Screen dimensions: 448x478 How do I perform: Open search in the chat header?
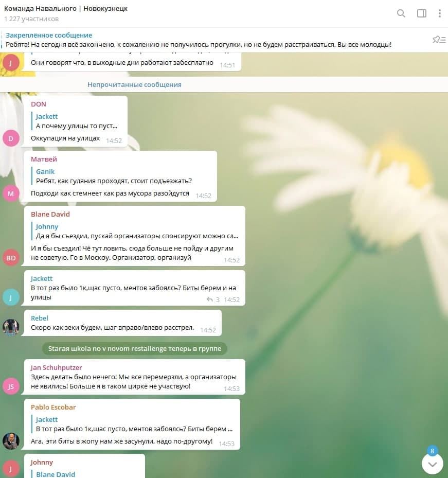[401, 13]
